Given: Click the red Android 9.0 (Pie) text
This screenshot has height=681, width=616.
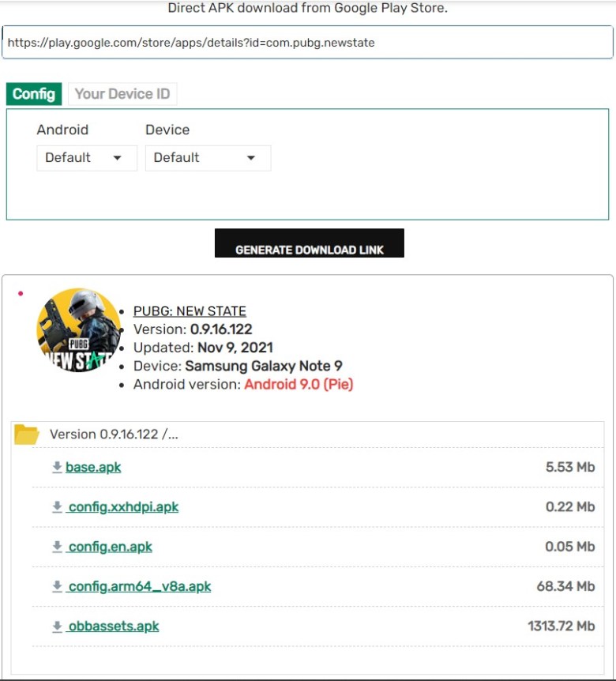Looking at the screenshot, I should (x=299, y=385).
